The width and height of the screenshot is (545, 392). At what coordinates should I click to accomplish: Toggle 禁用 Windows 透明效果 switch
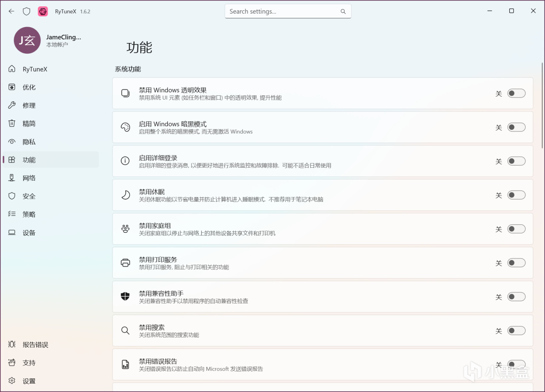516,93
